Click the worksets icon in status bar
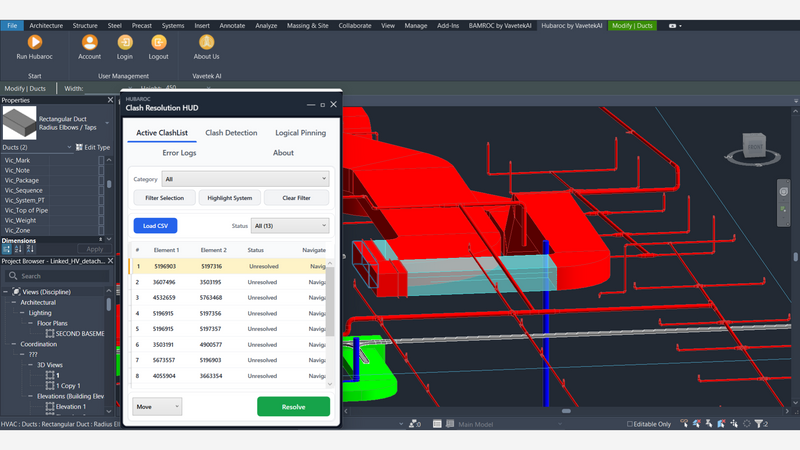This screenshot has width=800, height=450. [x=413, y=423]
